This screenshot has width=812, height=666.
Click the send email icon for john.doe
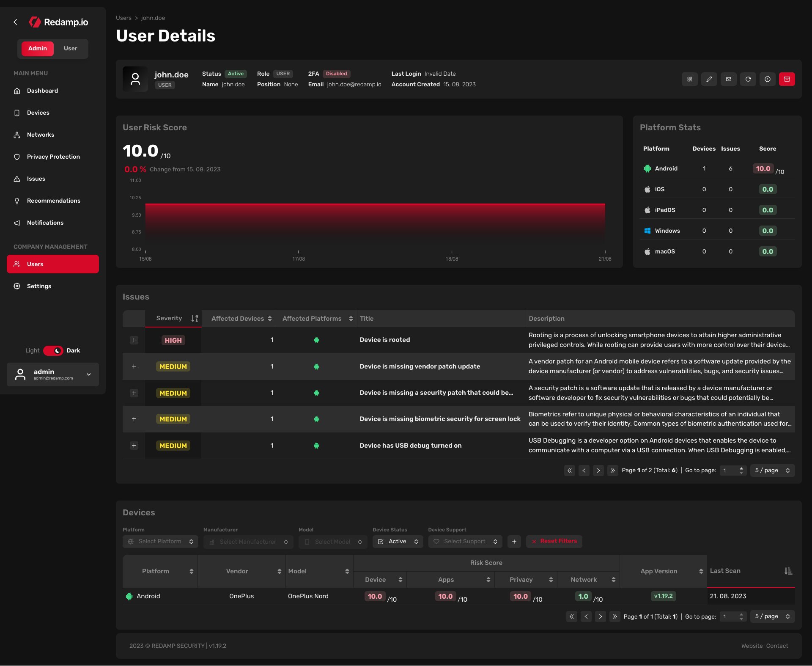[729, 79]
